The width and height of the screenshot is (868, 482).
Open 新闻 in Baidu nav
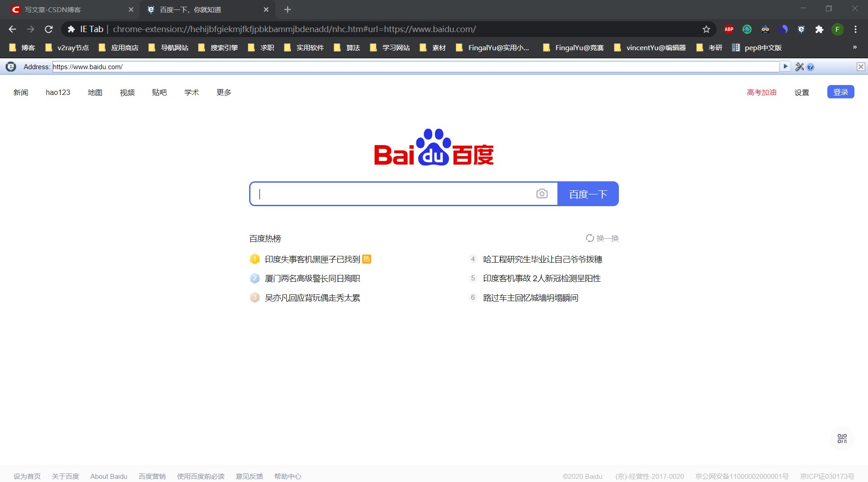click(x=21, y=92)
